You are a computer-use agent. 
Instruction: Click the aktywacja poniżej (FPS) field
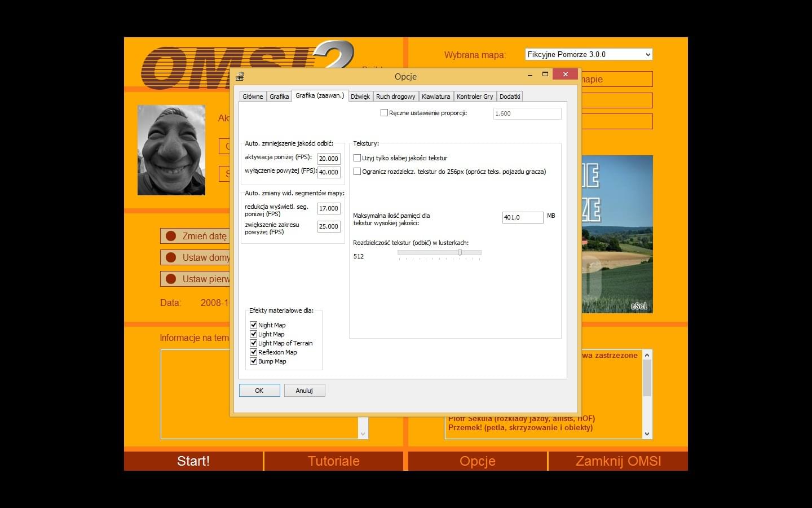pos(329,159)
